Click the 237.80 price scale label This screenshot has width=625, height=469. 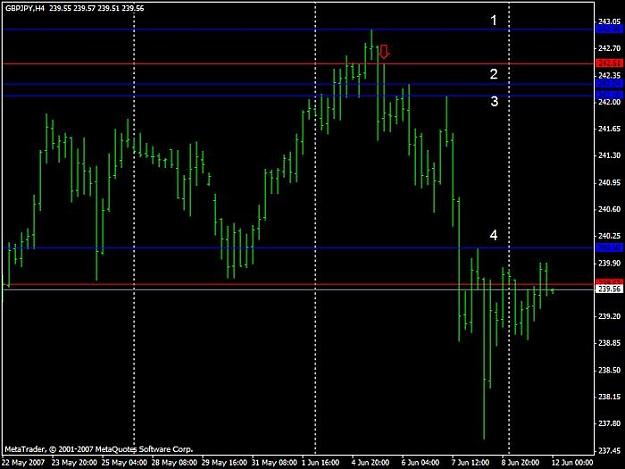[609, 424]
